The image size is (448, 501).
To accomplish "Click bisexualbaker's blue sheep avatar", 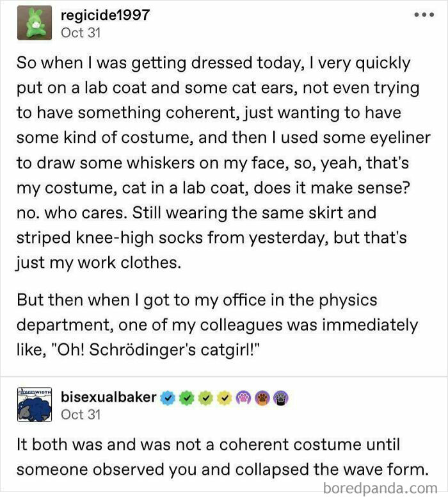I will tap(31, 404).
